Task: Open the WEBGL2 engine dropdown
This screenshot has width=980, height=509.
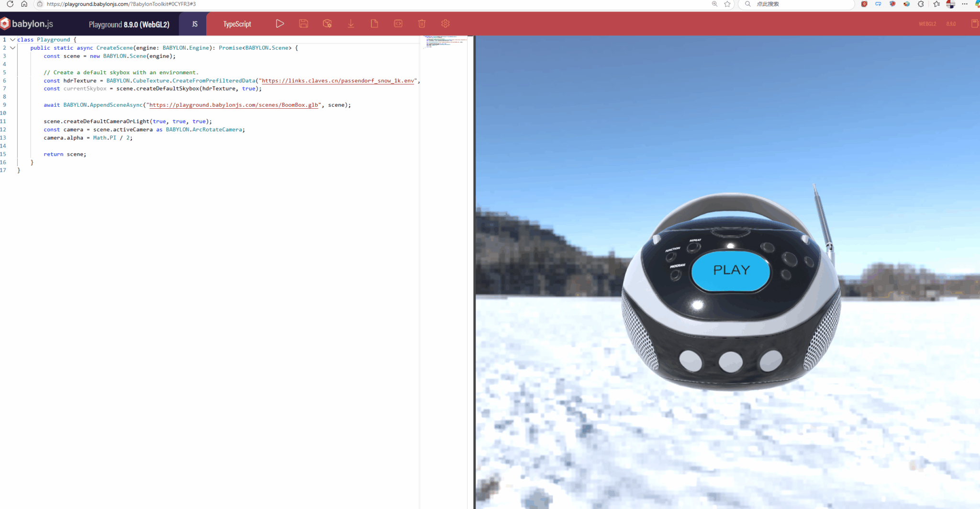Action: pos(927,24)
